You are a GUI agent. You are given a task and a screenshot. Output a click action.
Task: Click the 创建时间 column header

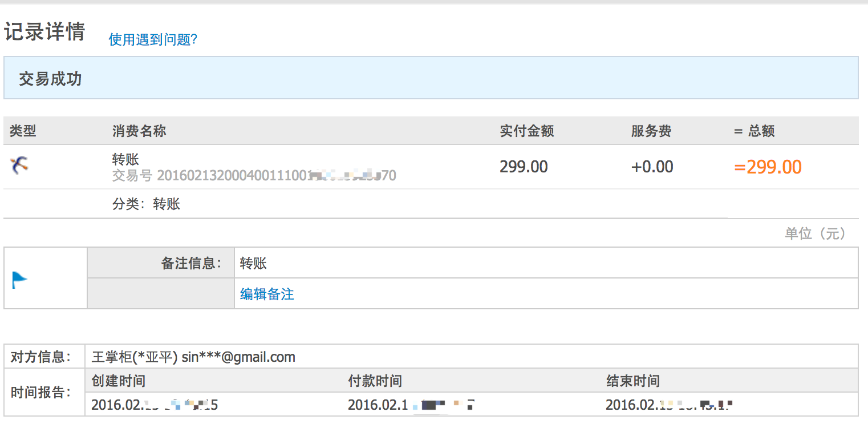click(x=118, y=381)
